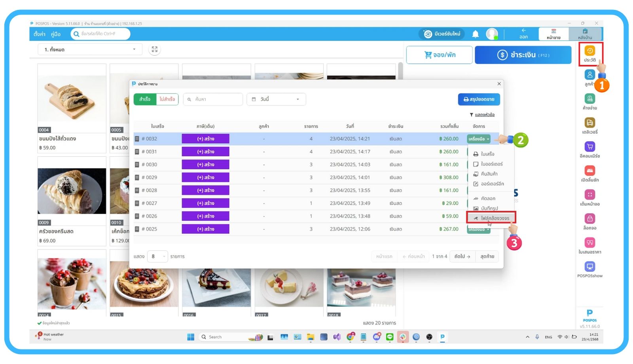Click the ล็อกจอ lock screen icon
The width and height of the screenshot is (633, 364).
(589, 222)
